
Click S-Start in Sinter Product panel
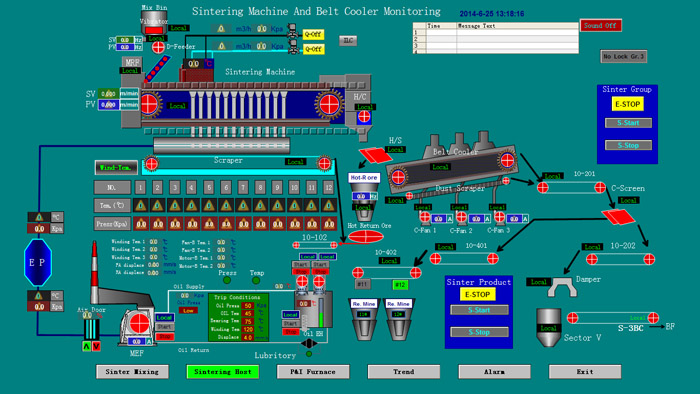(x=479, y=310)
